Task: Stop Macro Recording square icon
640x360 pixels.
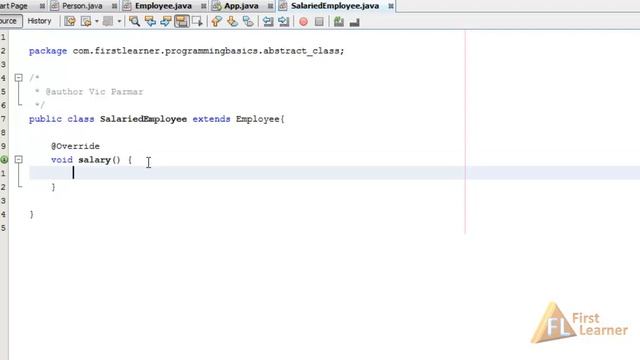Action: pos(319,22)
